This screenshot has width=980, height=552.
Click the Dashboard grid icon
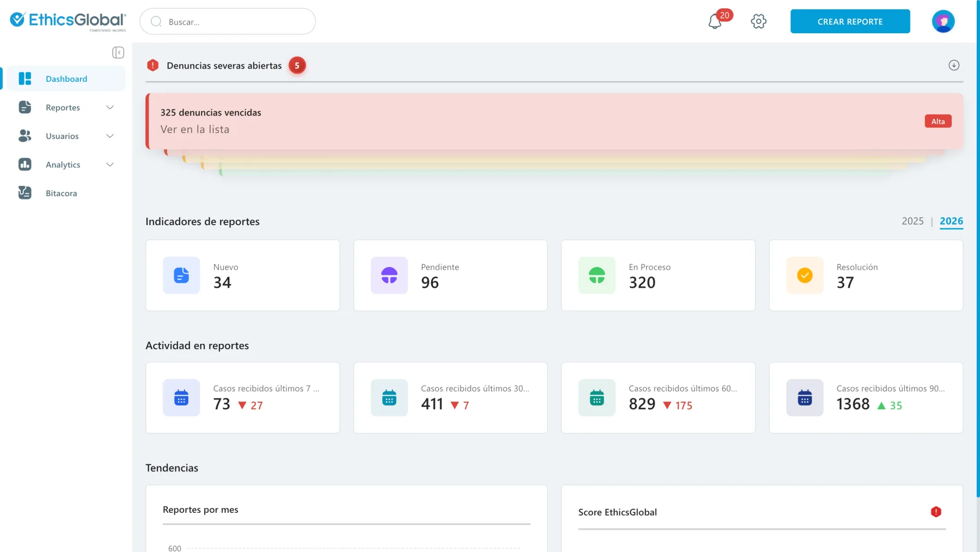[x=25, y=78]
